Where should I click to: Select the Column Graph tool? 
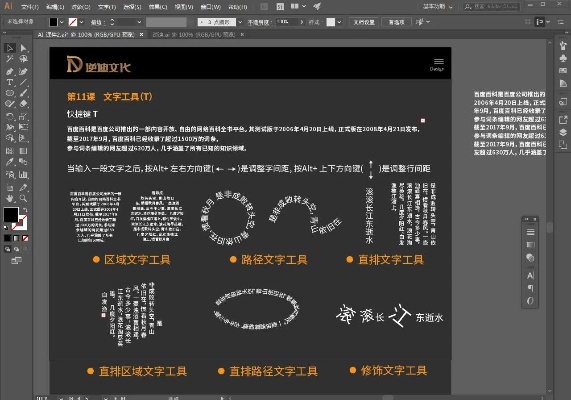(23, 174)
